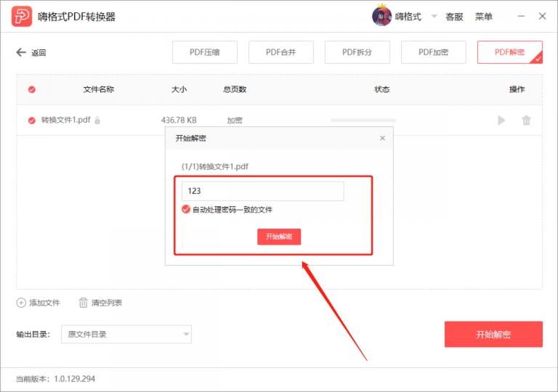Switch to the PDF拆分 tab
558x392 pixels.
click(357, 52)
